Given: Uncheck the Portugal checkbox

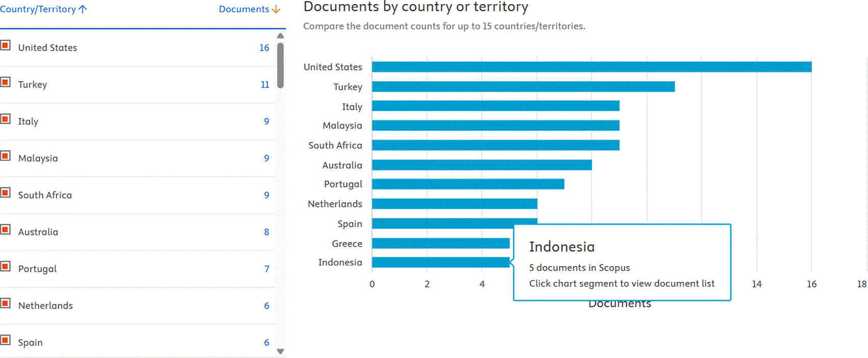Looking at the screenshot, I should [x=6, y=266].
